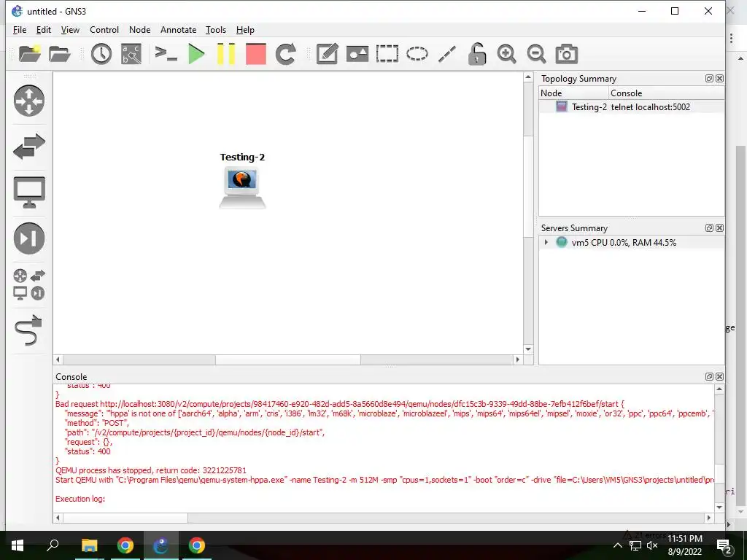Open snapshot manager clock icon
This screenshot has width=747, height=560.
101,54
